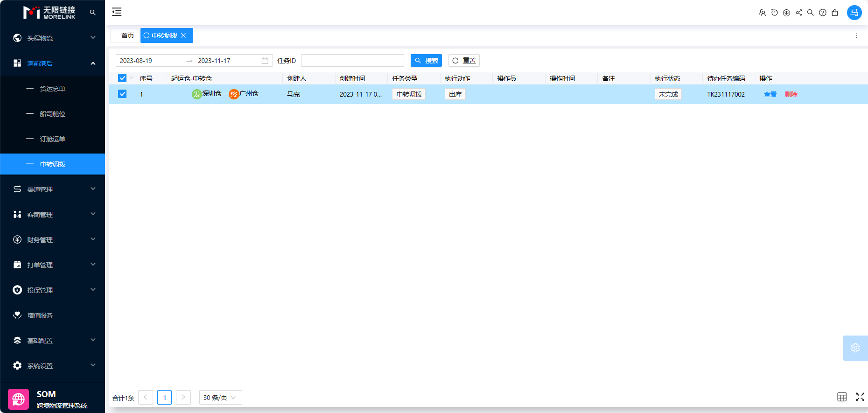This screenshot has height=413, width=868.
Task: Expand the 客商管理 menu
Action: tap(53, 214)
